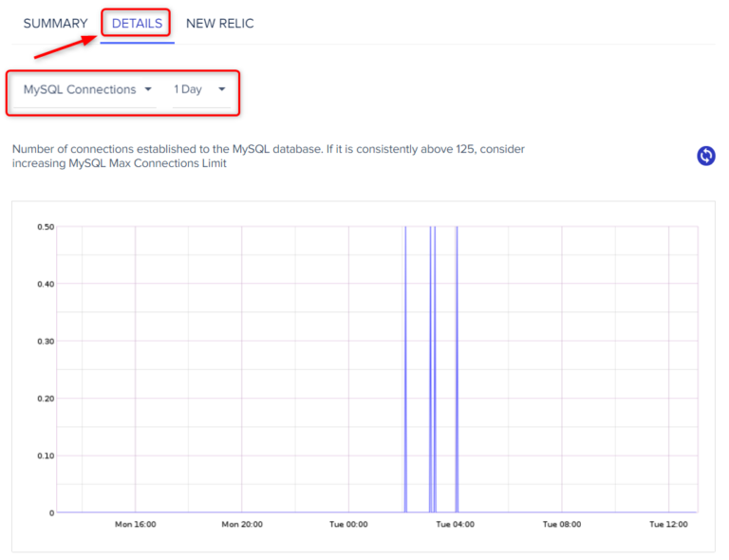Viewport: 729px width, 560px height.
Task: Click the Tue 08:00 axis label
Action: tap(561, 524)
